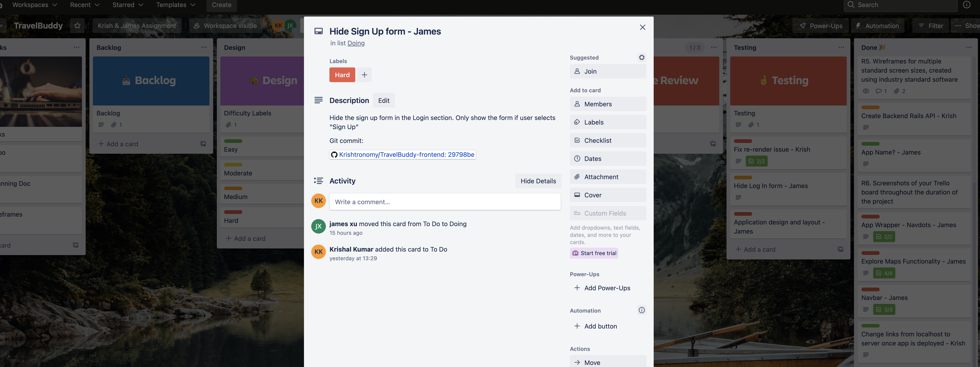This screenshot has height=367, width=980.
Task: Click the red Hard label swatch
Action: coord(342,75)
